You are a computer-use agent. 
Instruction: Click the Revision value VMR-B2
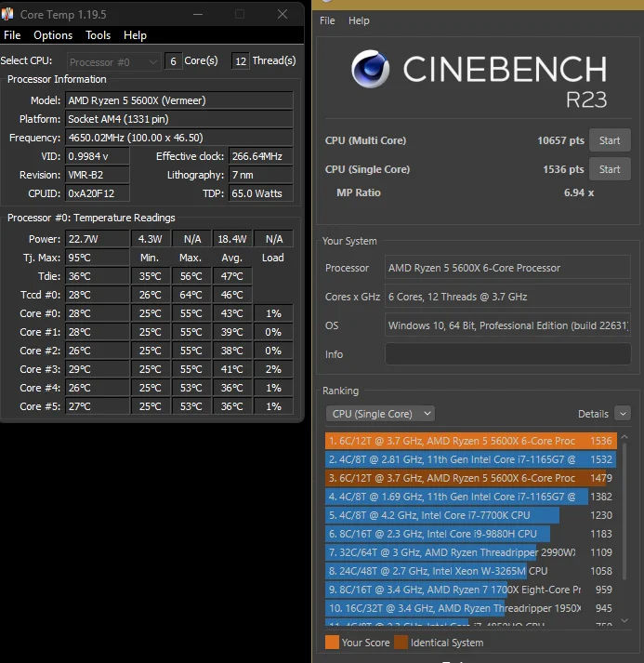pyautogui.click(x=98, y=175)
